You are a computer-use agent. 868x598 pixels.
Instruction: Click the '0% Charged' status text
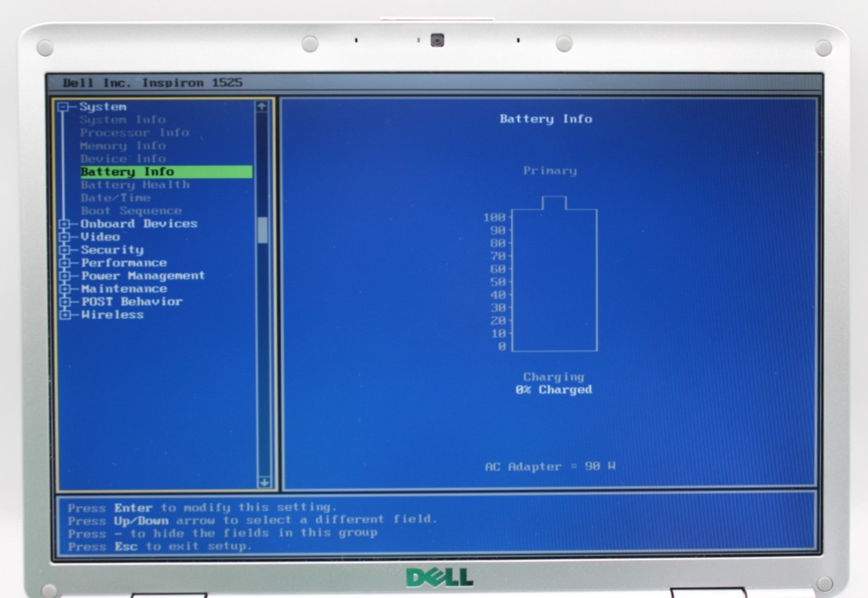pos(554,390)
